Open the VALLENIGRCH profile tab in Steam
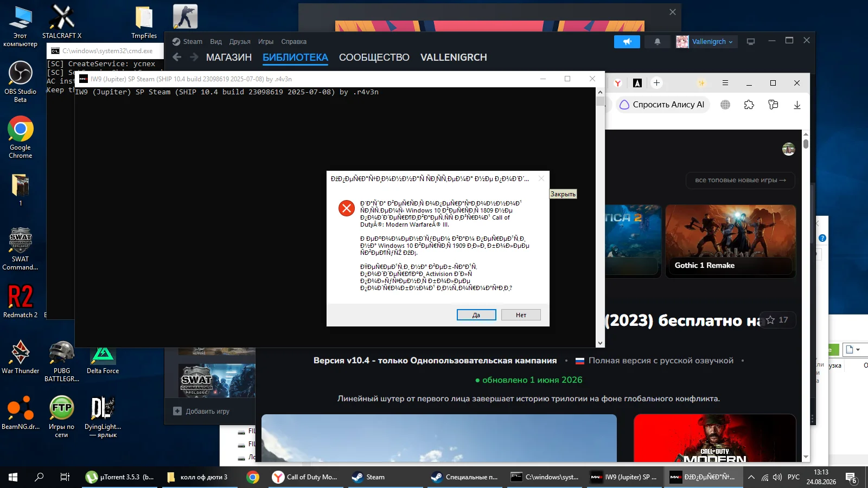The image size is (868, 488). pos(454,57)
